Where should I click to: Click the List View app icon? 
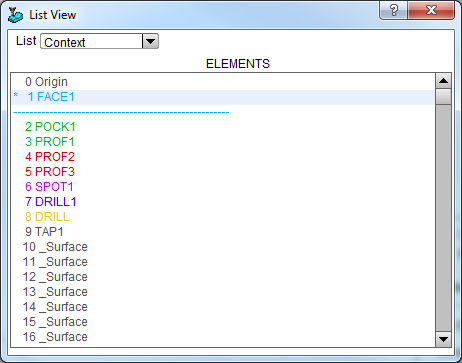(x=15, y=15)
